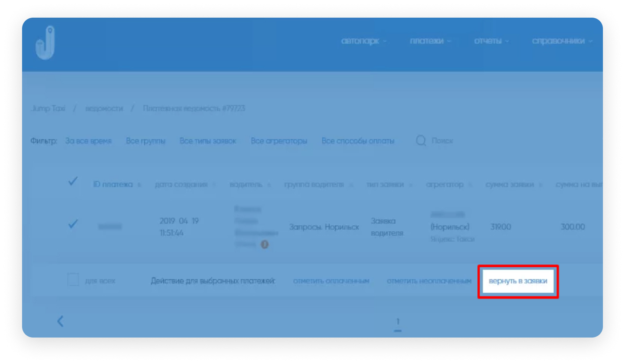The width and height of the screenshot is (625, 364).
Task: Sort by дата создания column
Action: click(181, 185)
